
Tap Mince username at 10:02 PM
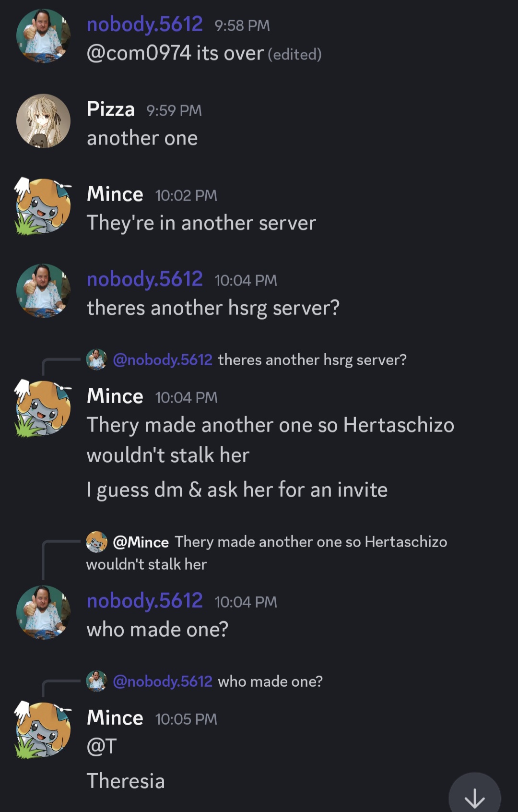[115, 194]
